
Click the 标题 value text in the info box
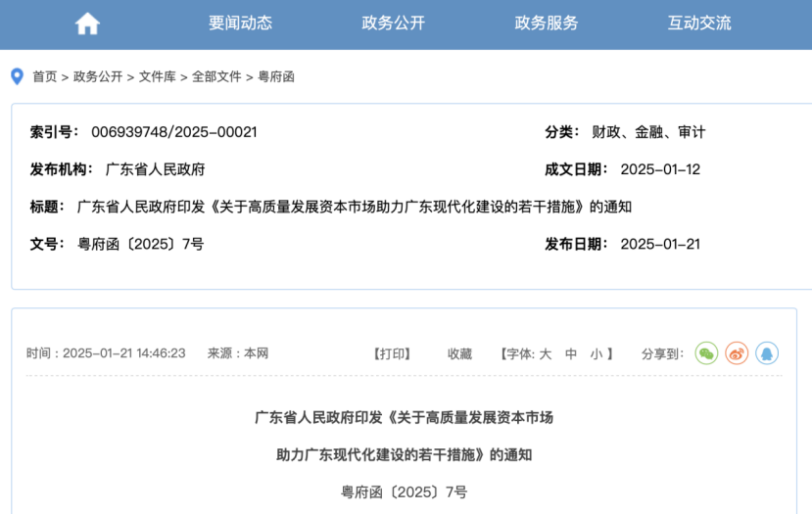point(355,207)
